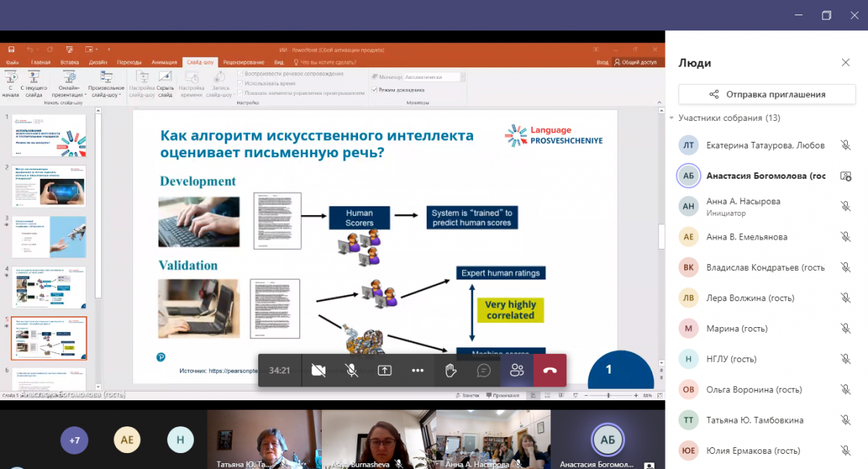868x469 pixels.
Task: Open the share content tray
Action: [385, 370]
